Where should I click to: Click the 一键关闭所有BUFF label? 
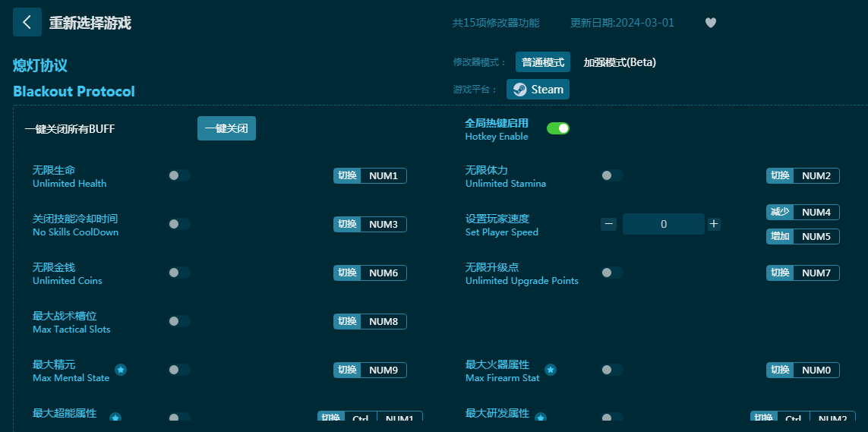click(x=70, y=129)
